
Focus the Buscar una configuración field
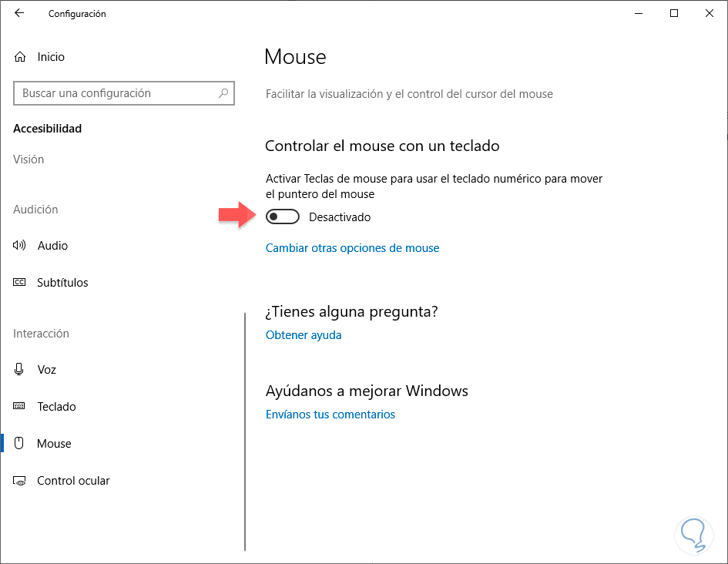point(116,93)
